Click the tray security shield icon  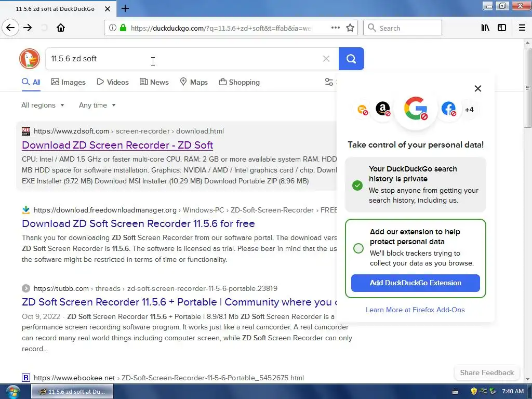[474, 391]
